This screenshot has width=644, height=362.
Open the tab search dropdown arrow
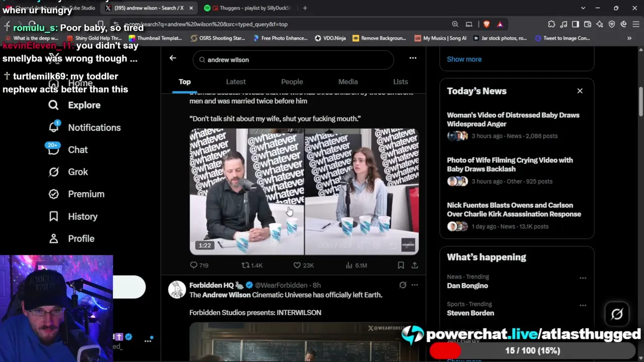click(x=583, y=8)
